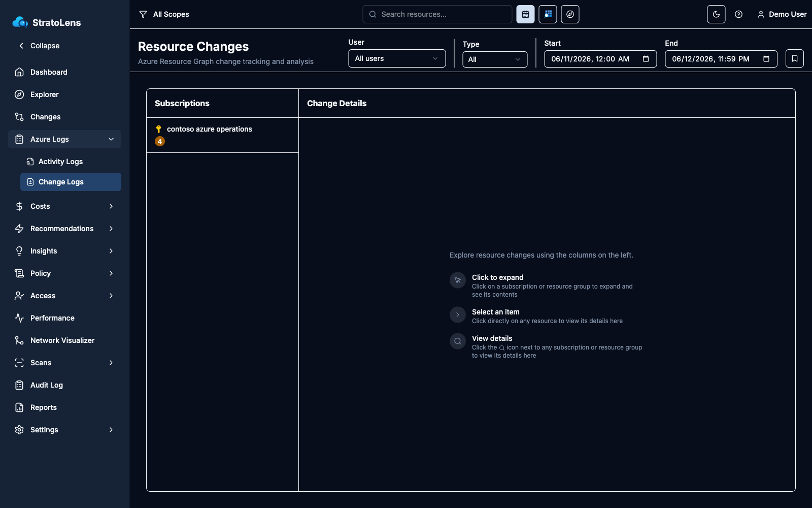Click the 'Select an item' hint text
The image size is (812, 508).
495,312
